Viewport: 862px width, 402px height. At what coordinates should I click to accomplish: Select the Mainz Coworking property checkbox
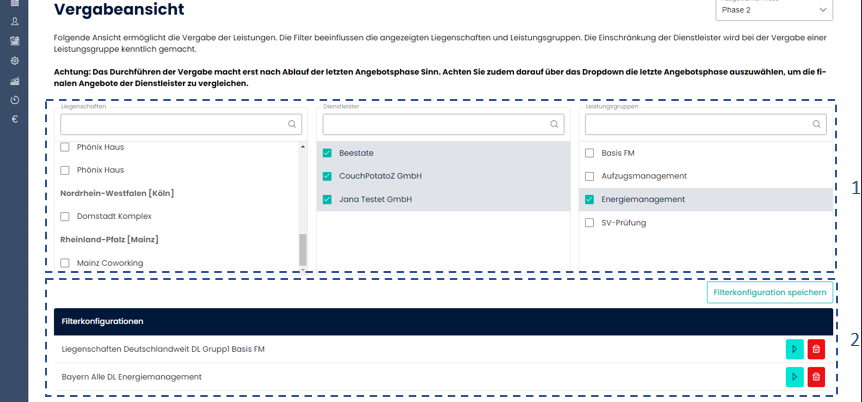coord(66,263)
